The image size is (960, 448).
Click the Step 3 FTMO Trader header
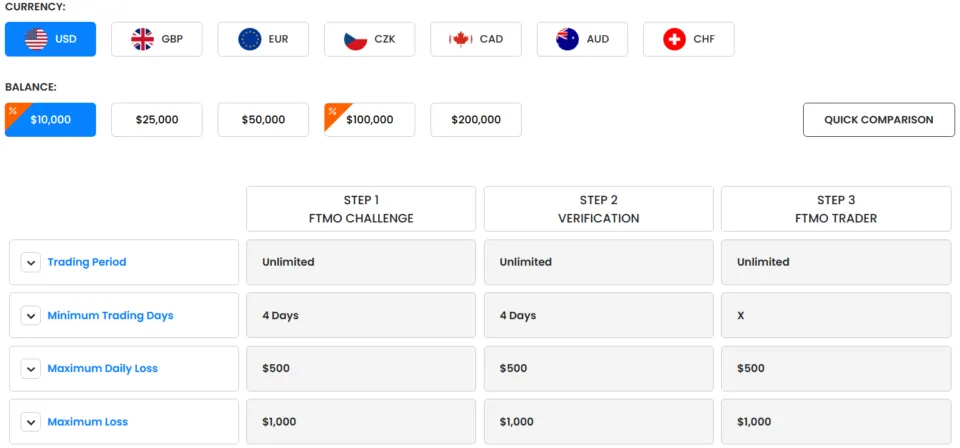click(836, 209)
